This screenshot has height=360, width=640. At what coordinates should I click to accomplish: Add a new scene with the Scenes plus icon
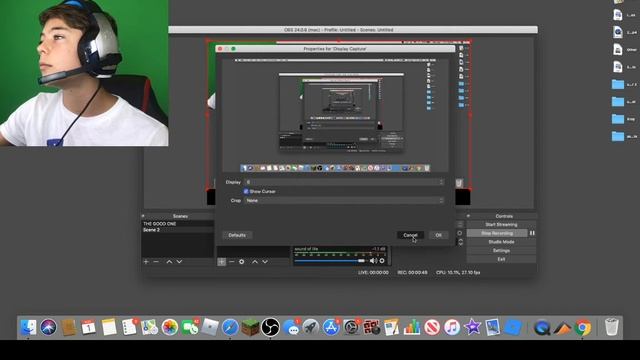(146, 262)
